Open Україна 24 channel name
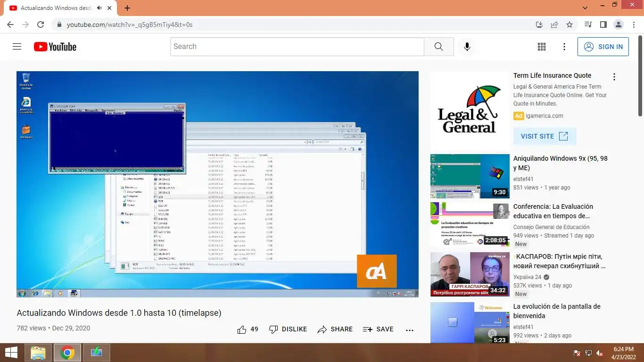This screenshot has height=362, width=644. (x=527, y=277)
